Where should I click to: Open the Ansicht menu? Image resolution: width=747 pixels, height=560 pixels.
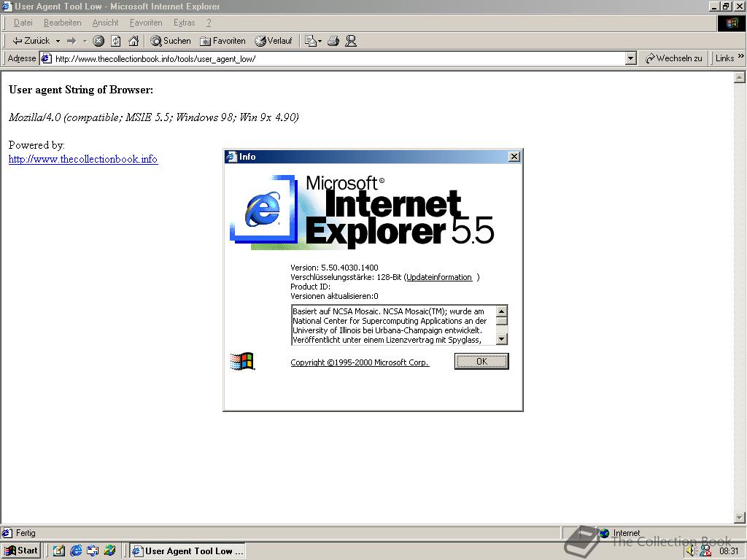click(105, 23)
